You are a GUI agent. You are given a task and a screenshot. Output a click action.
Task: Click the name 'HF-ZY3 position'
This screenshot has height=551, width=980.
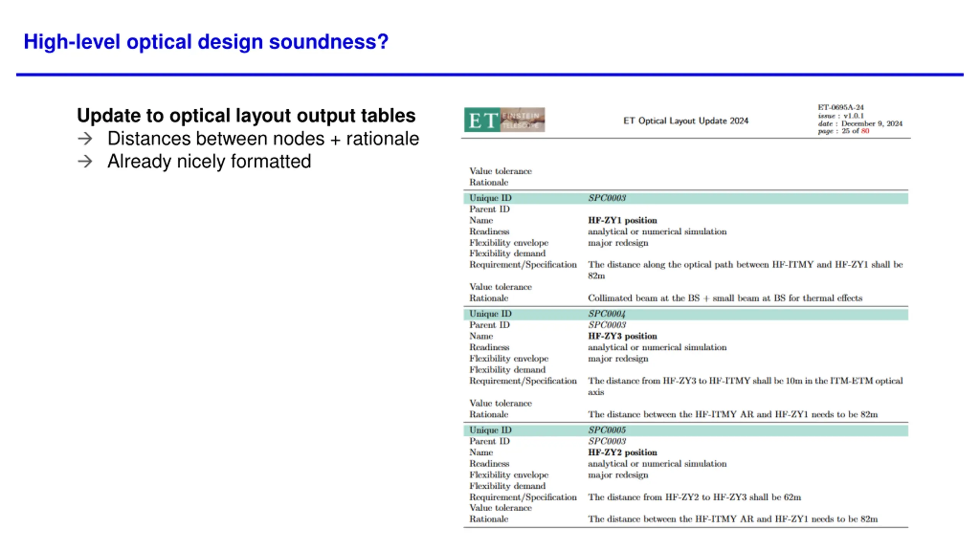pos(622,336)
